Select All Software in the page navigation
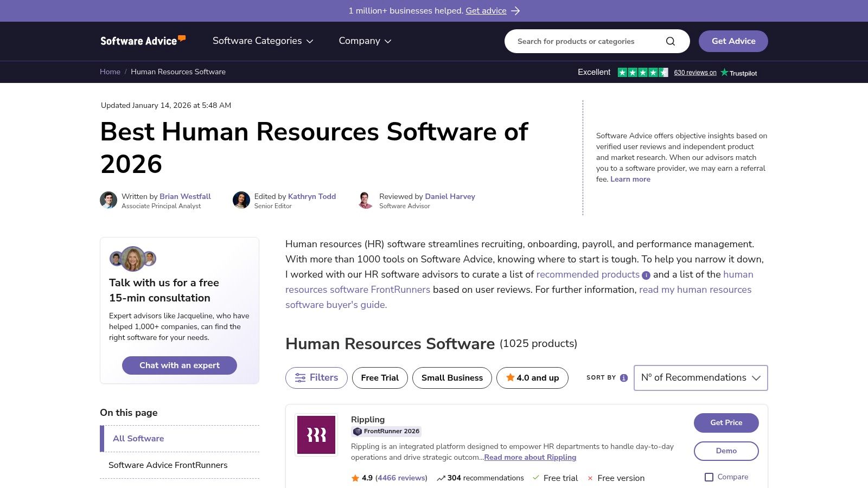 tap(138, 439)
